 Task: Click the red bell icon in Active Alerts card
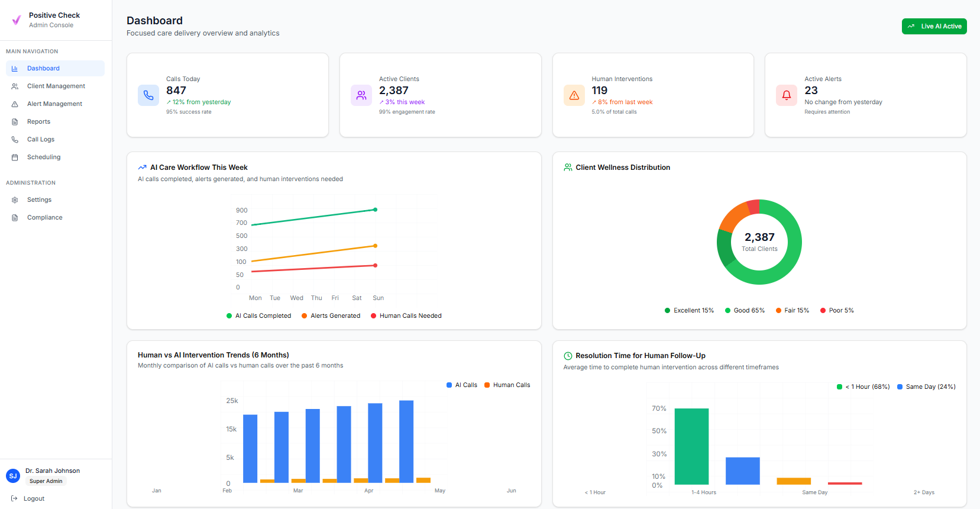(x=787, y=95)
